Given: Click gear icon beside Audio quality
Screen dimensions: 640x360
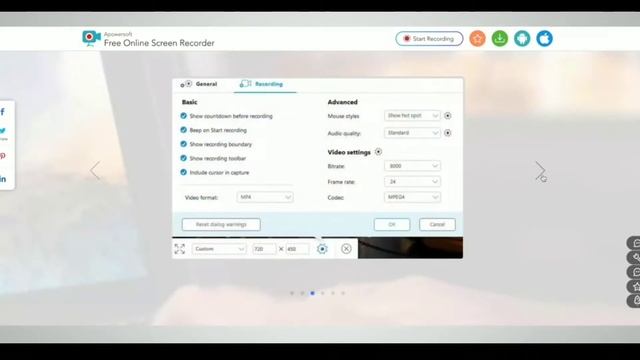Looking at the screenshot, I should coord(448,133).
